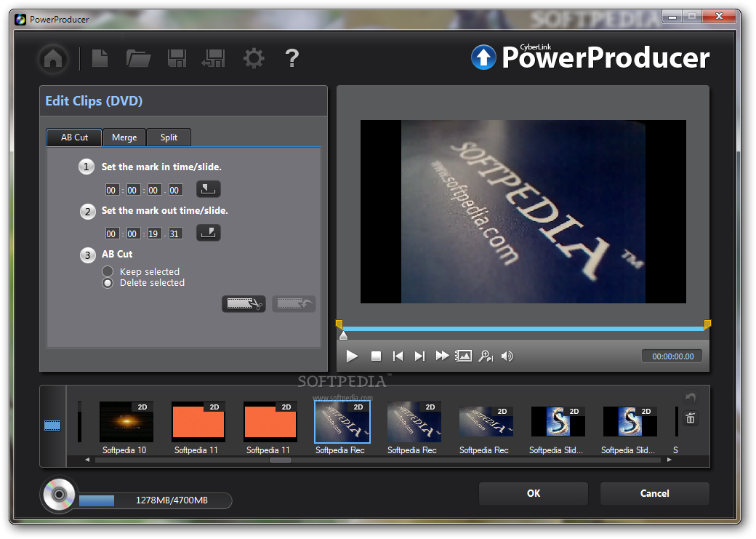Screen dimensions: 756x539
Task: Select Softpedia 10 clip thumbnail
Action: pyautogui.click(x=126, y=422)
